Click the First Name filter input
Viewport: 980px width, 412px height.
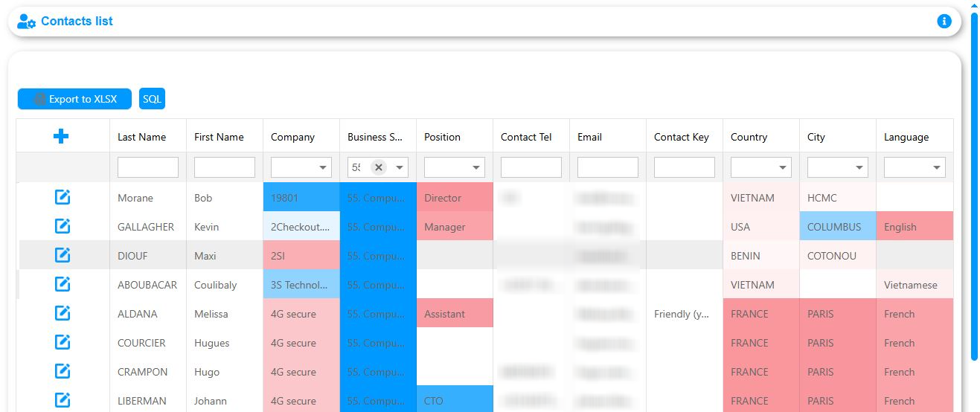click(x=225, y=167)
